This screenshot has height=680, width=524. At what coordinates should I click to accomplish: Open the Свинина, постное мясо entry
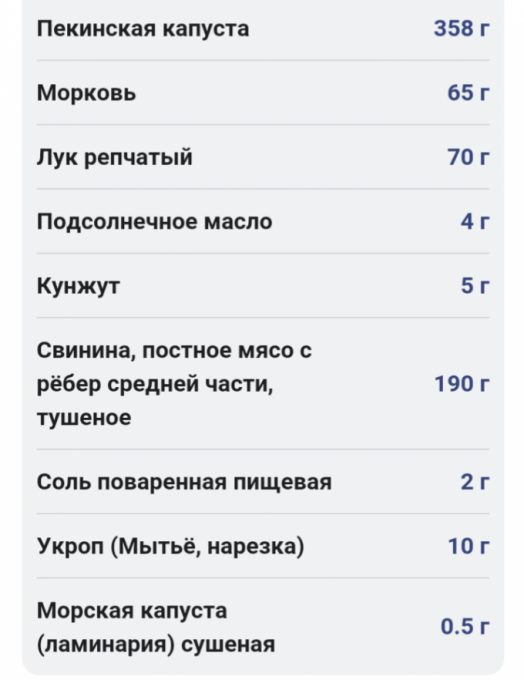click(x=263, y=383)
